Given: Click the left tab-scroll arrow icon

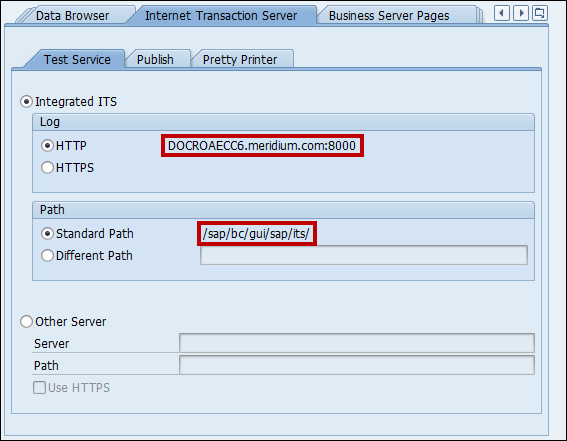Looking at the screenshot, I should 502,13.
